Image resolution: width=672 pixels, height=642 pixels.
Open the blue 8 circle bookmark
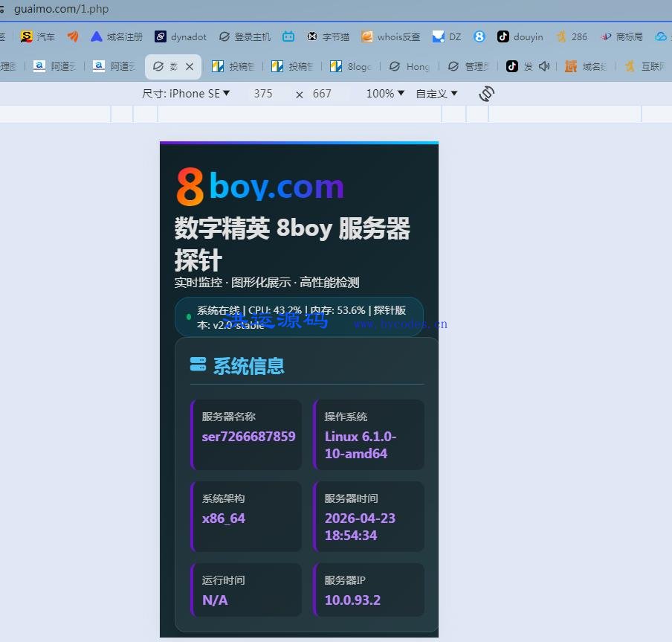(x=479, y=37)
